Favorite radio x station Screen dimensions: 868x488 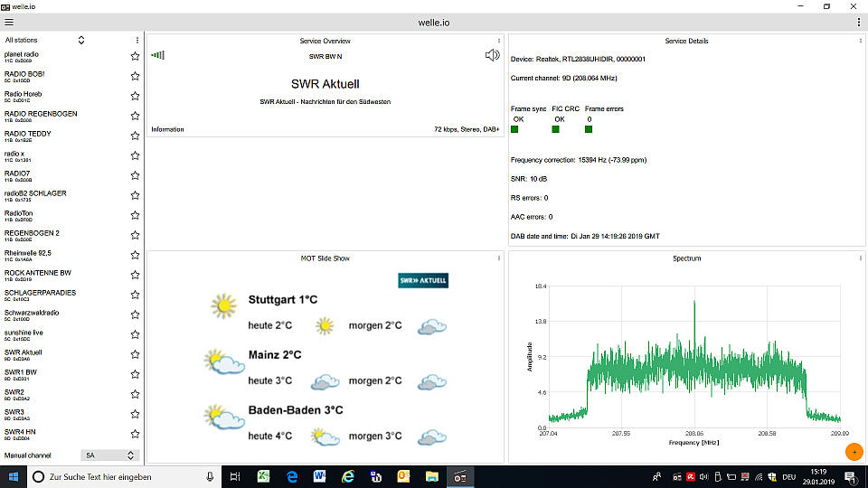135,155
